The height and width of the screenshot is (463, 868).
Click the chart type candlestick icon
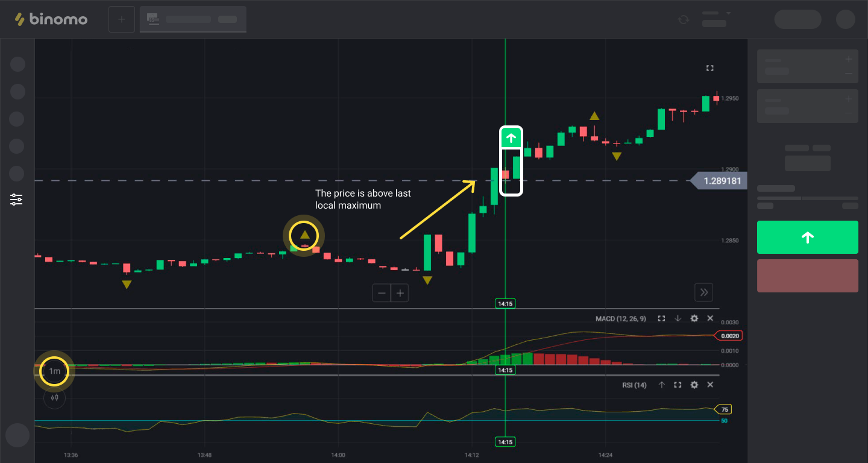[54, 397]
